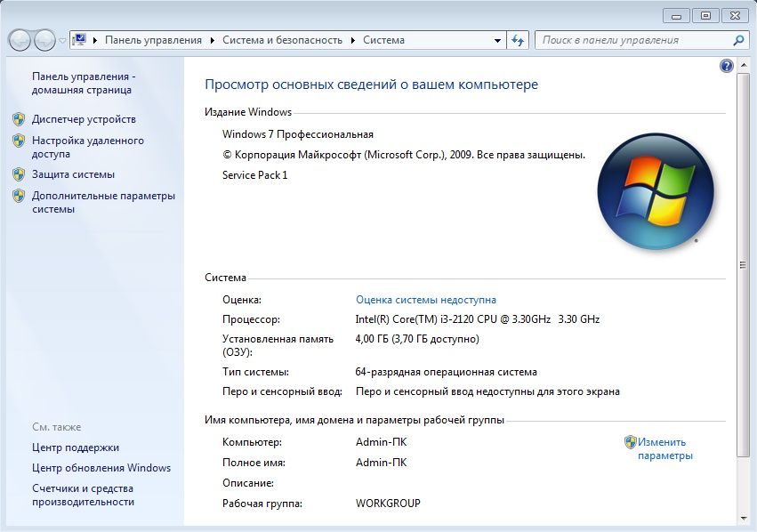Open address bar history dropdown arrow
This screenshot has width=757, height=532.
click(497, 41)
